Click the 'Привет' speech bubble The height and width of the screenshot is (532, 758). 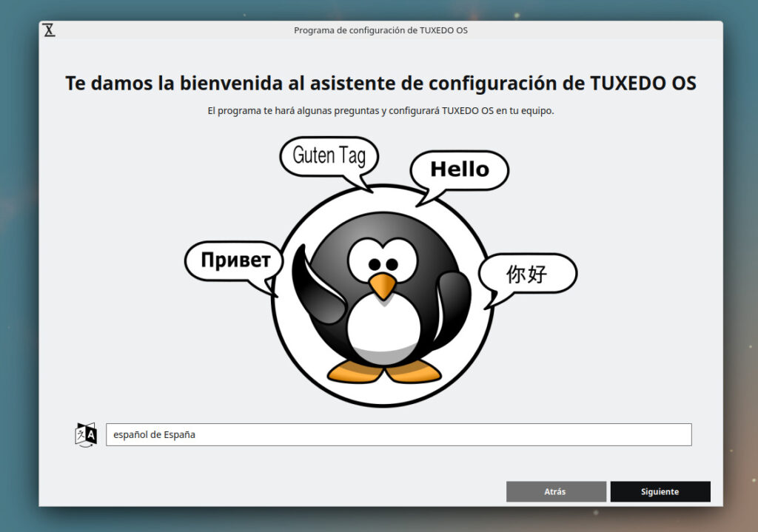click(x=232, y=260)
